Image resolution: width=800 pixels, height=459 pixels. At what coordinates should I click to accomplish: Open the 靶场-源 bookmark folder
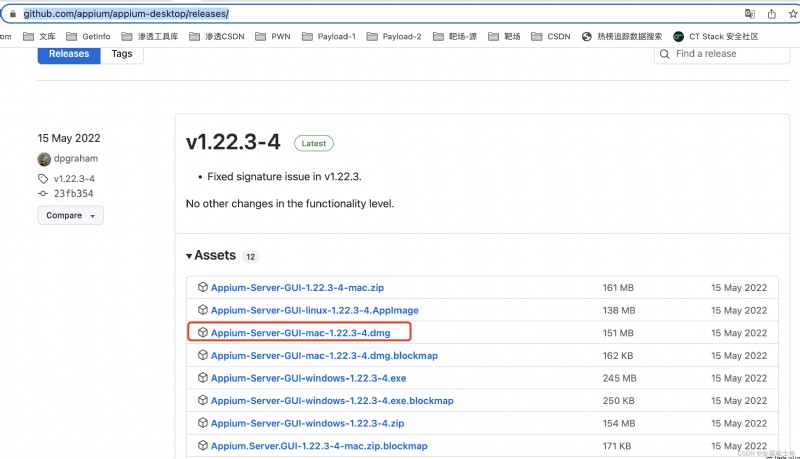coord(455,36)
